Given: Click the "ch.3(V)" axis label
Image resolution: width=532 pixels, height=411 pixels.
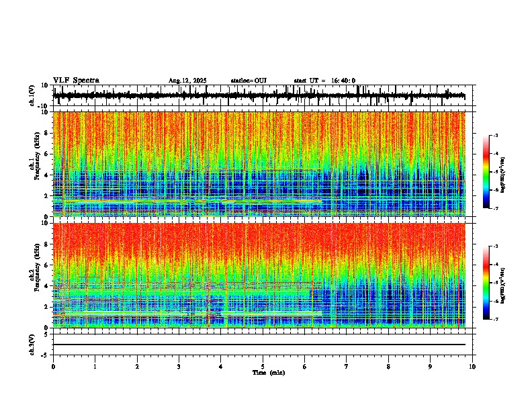Looking at the screenshot, I should click(x=32, y=345).
